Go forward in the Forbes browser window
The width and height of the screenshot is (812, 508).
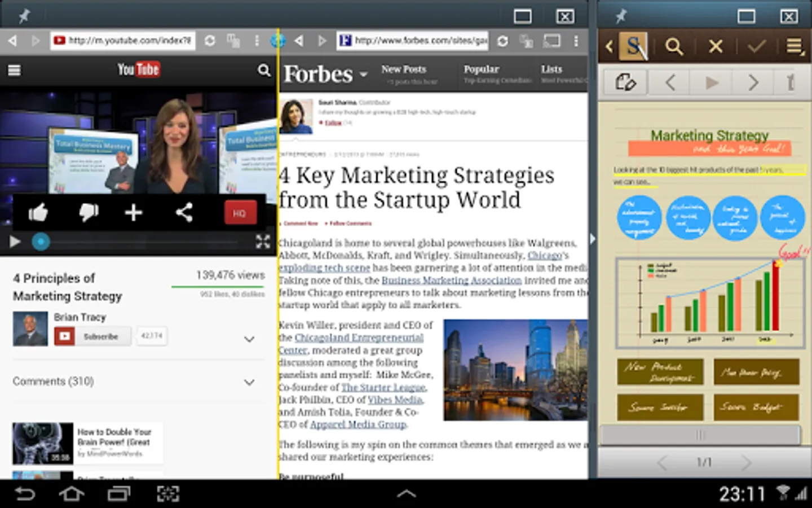point(322,41)
